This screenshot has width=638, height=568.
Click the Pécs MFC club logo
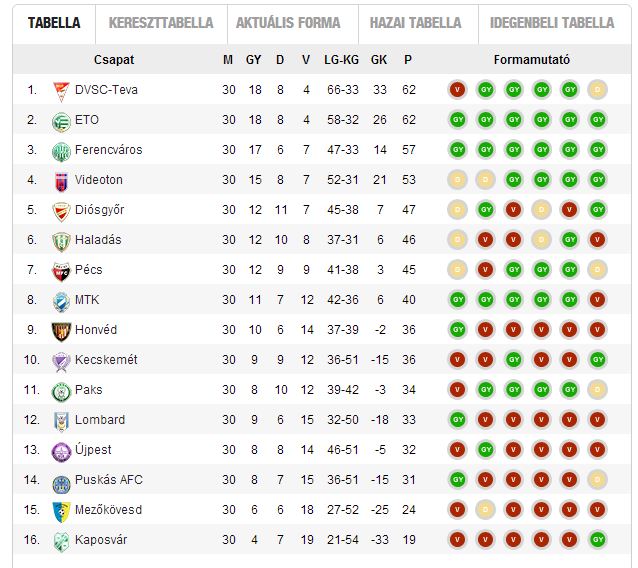[x=61, y=272]
